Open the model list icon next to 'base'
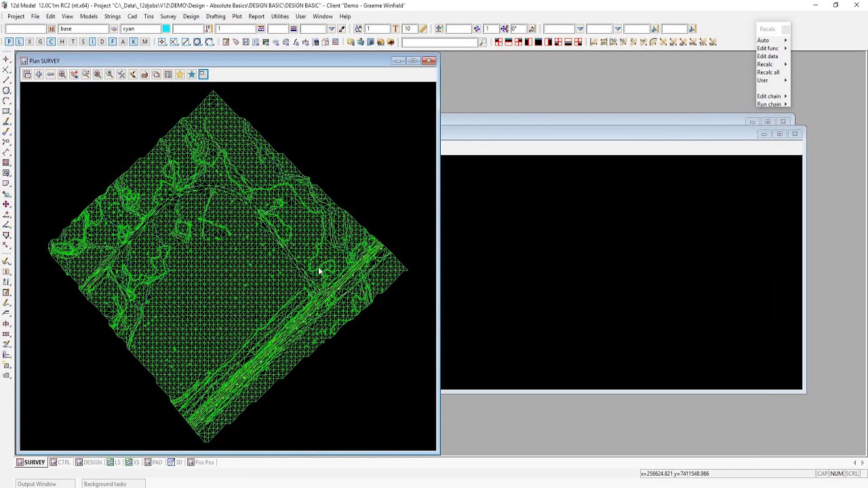This screenshot has height=488, width=868. pyautogui.click(x=114, y=28)
